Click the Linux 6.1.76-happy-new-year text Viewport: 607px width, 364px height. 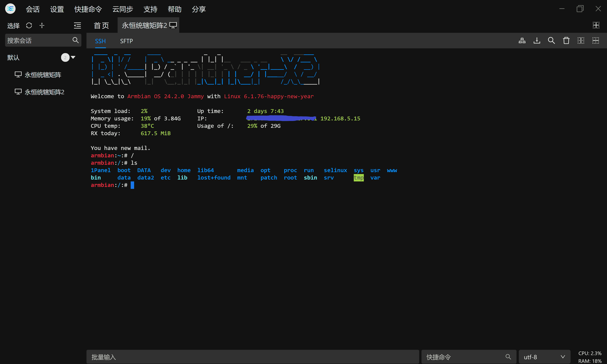tap(269, 96)
